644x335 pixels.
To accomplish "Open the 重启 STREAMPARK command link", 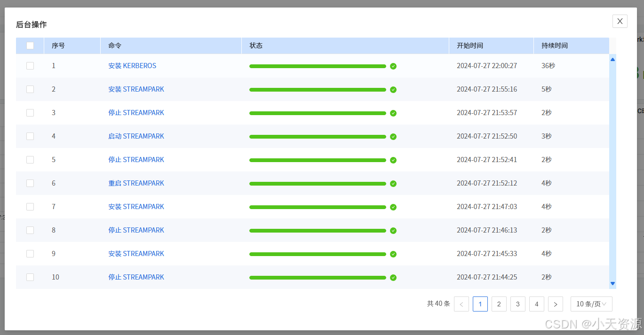I will 136,183.
